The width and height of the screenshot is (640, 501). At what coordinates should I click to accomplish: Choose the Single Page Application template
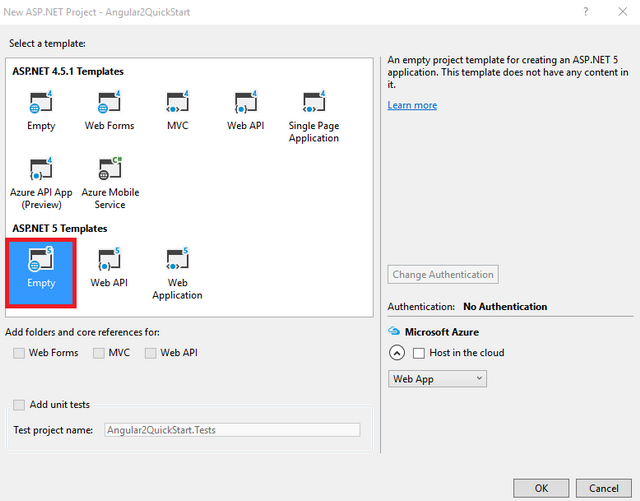click(313, 116)
